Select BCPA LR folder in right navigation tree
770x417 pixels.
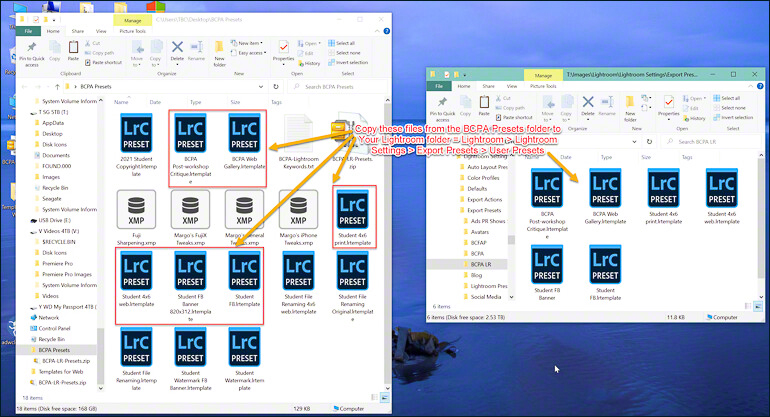(x=480, y=264)
